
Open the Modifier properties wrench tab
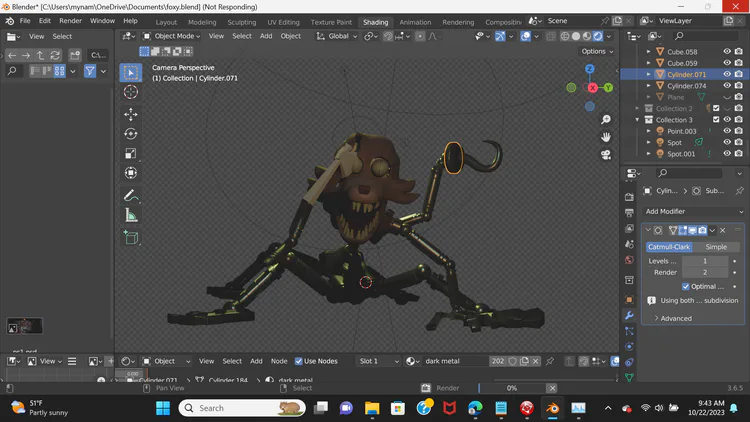[x=629, y=315]
